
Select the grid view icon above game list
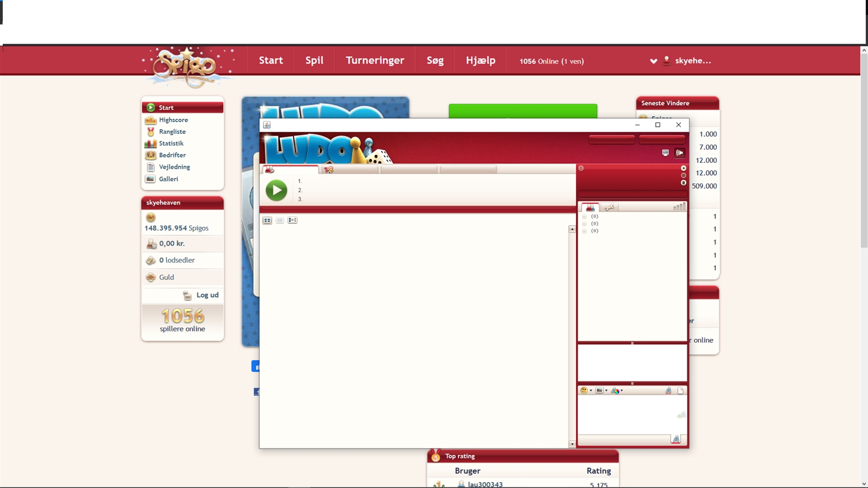pos(267,220)
